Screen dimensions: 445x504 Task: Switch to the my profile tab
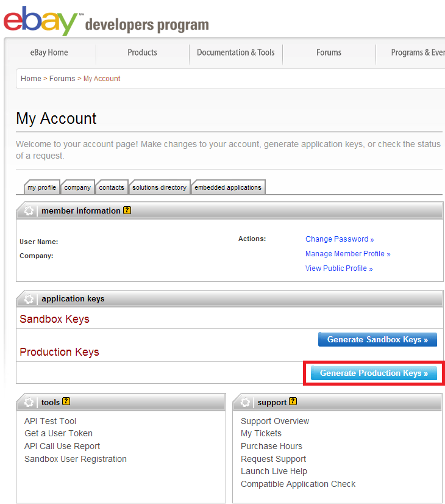click(x=41, y=187)
